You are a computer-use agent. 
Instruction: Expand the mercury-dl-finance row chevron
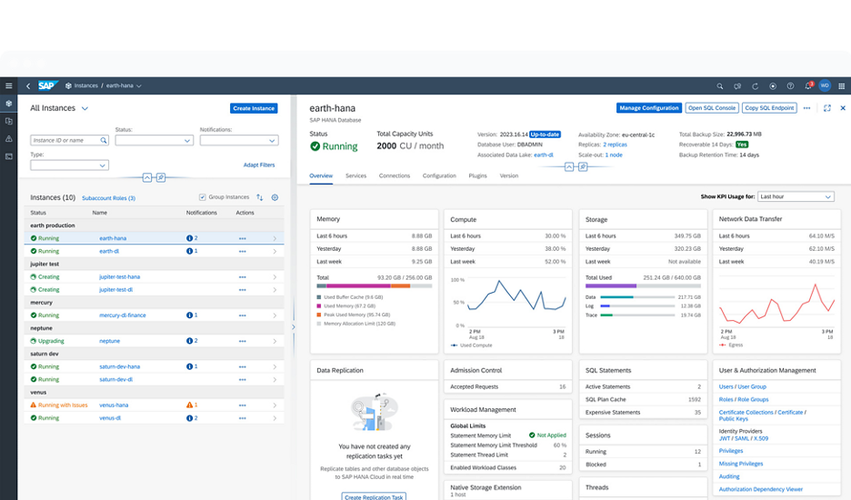[275, 315]
